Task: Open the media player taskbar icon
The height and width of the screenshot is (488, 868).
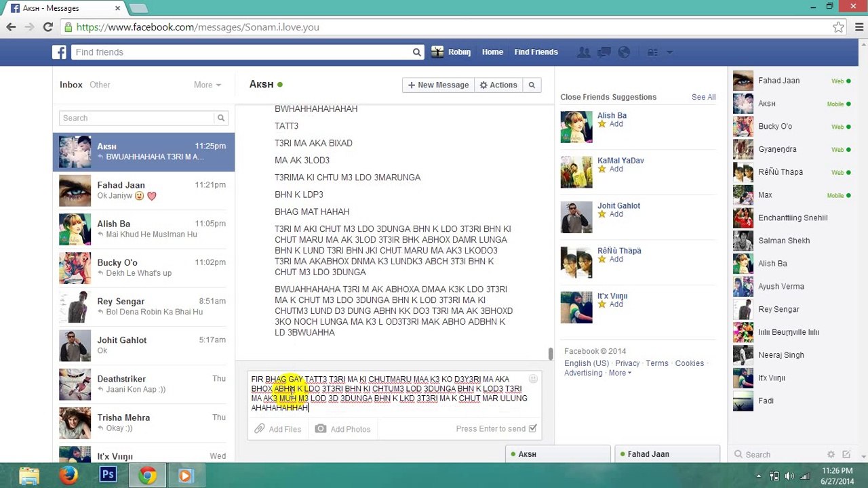Action: pyautogui.click(x=185, y=476)
